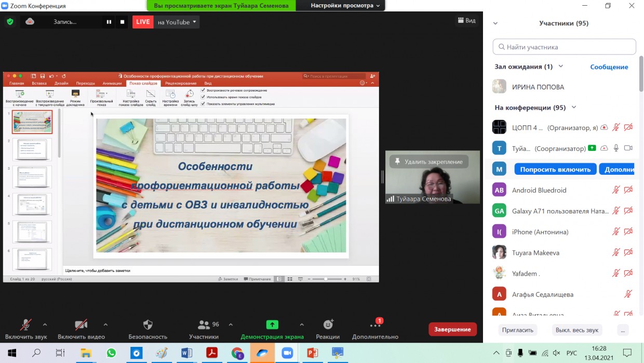The width and height of the screenshot is (644, 363).
Task: Click the green encryption shield icon
Action: pos(10,22)
